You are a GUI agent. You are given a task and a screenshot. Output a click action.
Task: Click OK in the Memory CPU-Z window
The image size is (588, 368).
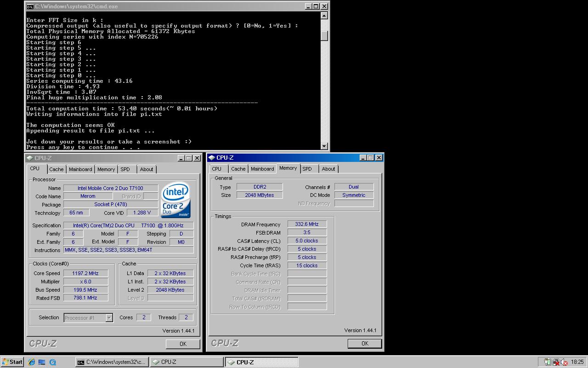pyautogui.click(x=365, y=343)
